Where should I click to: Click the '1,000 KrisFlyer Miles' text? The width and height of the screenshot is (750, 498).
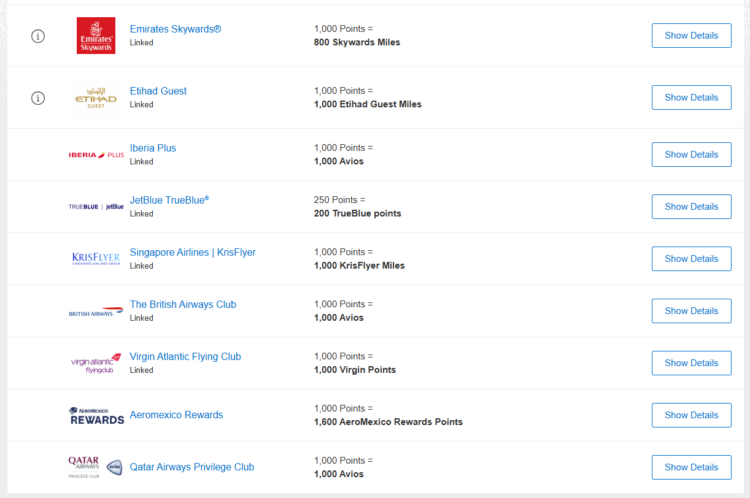click(x=359, y=266)
